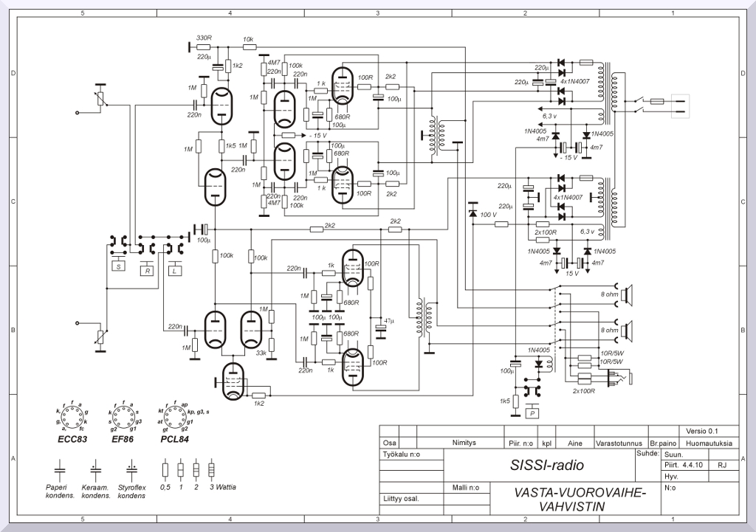Click the Paperi kondens. capacitor legend symbol

coord(60,468)
